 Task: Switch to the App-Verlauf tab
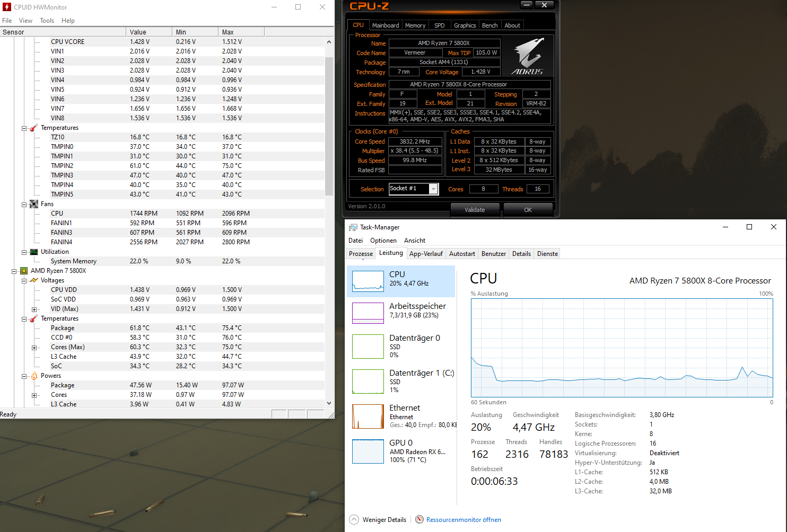click(x=426, y=254)
